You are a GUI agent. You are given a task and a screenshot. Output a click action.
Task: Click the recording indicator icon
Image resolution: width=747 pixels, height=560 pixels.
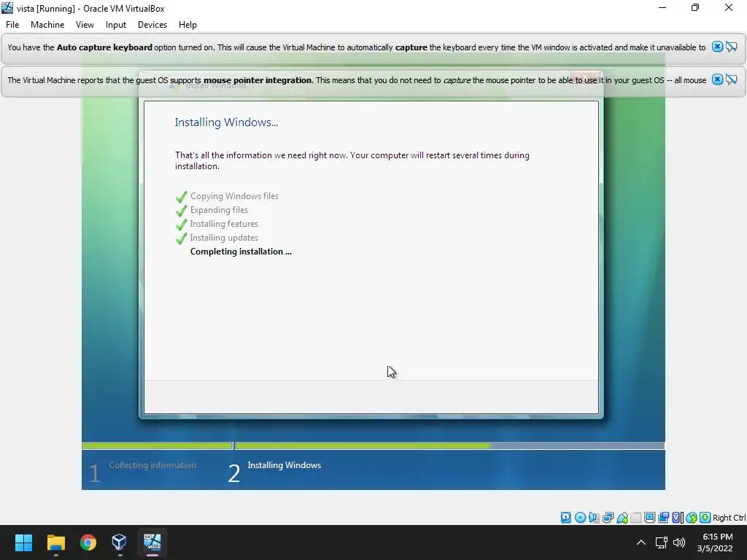coord(663,518)
